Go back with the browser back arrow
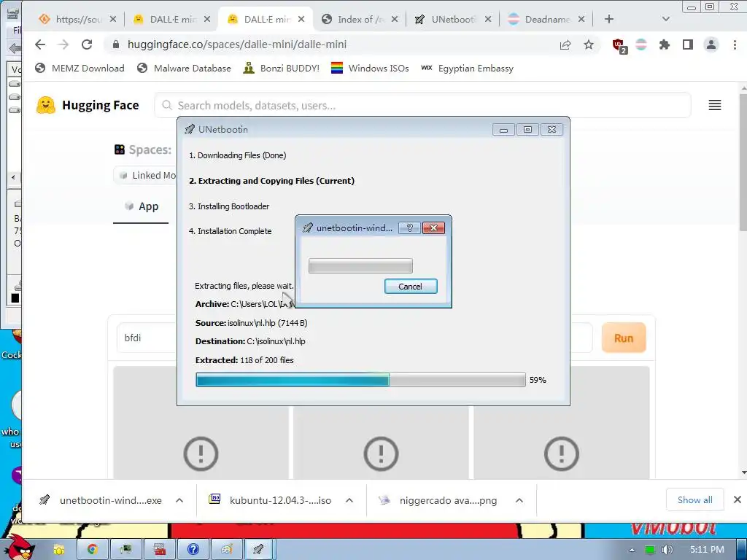 tap(40, 44)
